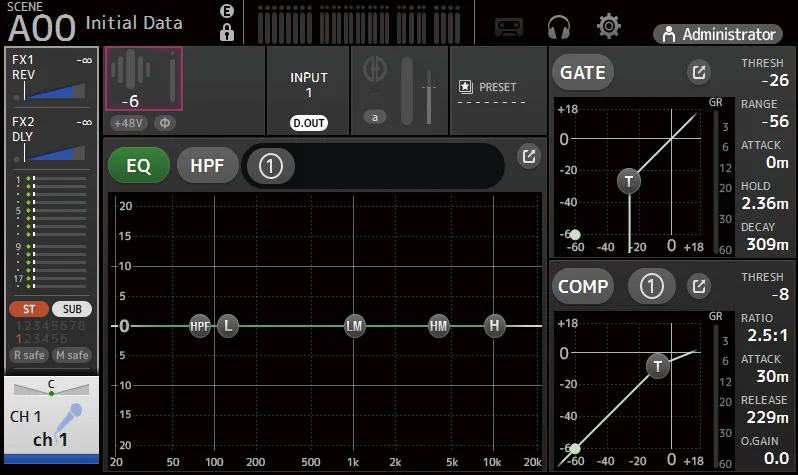798x475 pixels.
Task: Open the recorder cassette icon
Action: click(x=509, y=26)
